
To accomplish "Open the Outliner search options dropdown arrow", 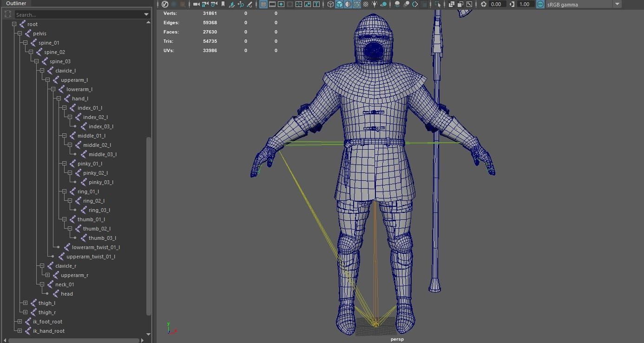I will point(147,15).
